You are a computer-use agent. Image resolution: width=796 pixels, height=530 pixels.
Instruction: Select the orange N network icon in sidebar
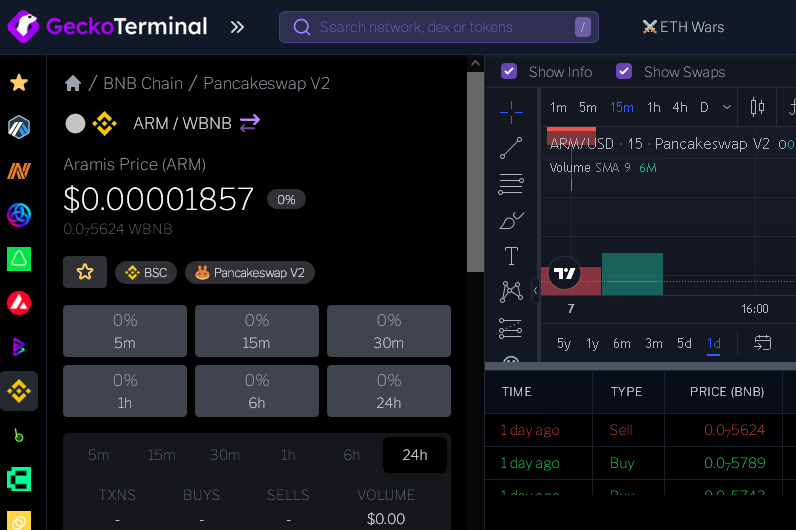pos(19,171)
